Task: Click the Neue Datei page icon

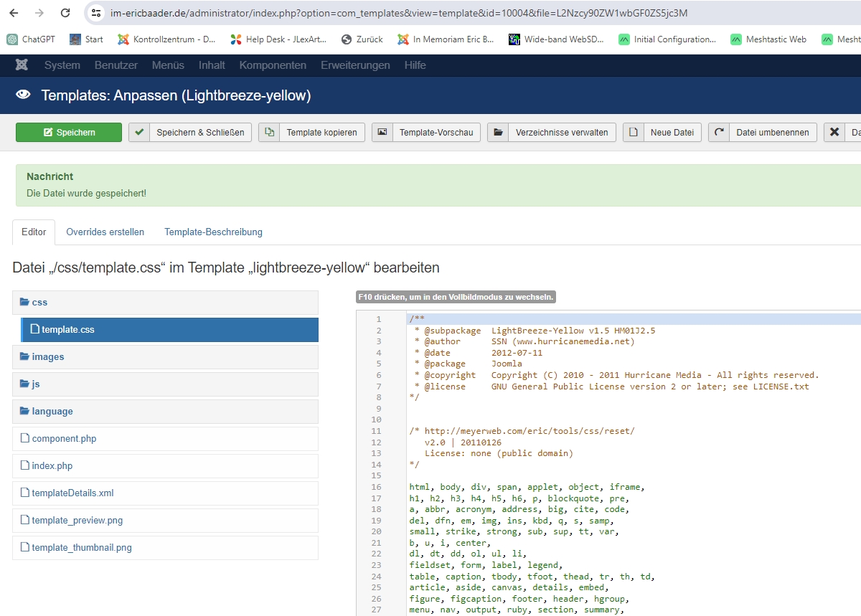Action: point(633,132)
